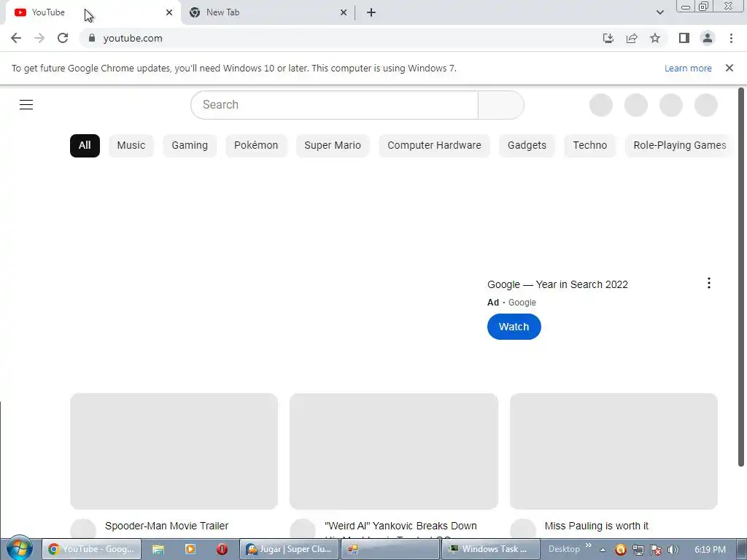747x560 pixels.
Task: Open the Spooder-Man Movie Trailer video title
Action: click(167, 526)
